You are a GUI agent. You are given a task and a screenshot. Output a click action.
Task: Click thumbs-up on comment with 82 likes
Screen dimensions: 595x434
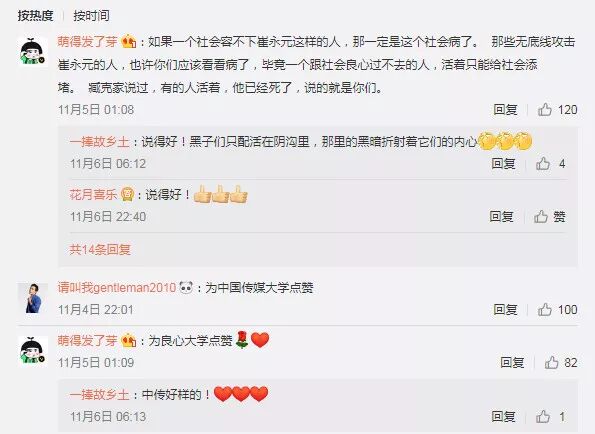tap(551, 362)
